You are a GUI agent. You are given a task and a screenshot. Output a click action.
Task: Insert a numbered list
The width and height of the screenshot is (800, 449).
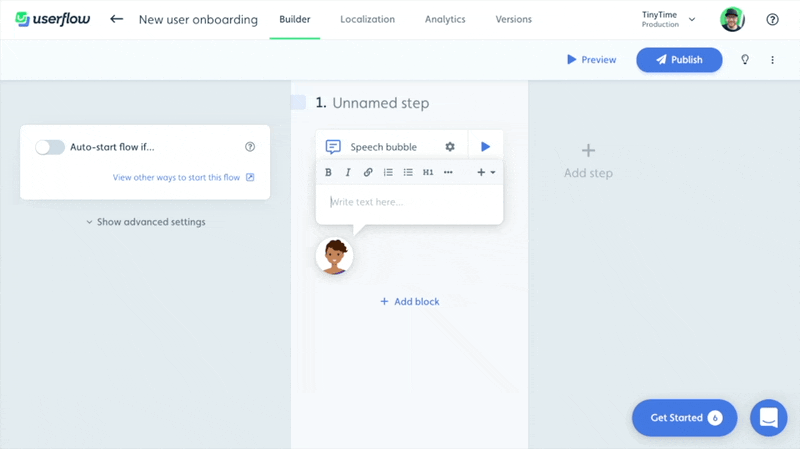point(388,172)
